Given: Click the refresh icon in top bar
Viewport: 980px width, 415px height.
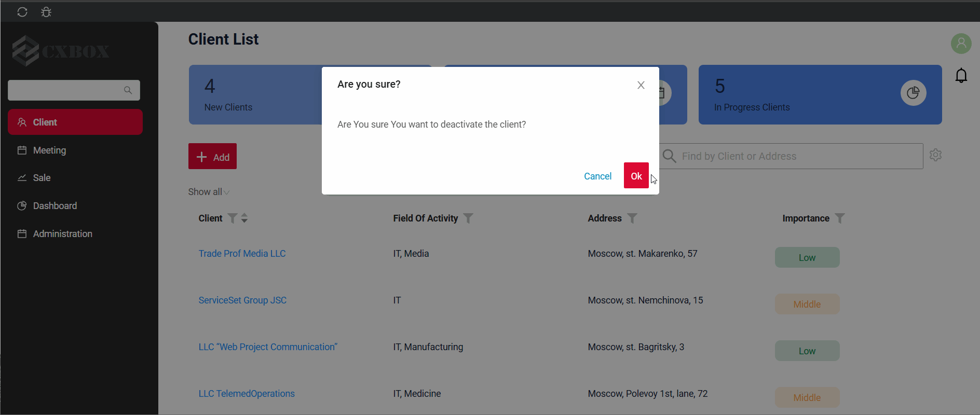Looking at the screenshot, I should [x=22, y=12].
